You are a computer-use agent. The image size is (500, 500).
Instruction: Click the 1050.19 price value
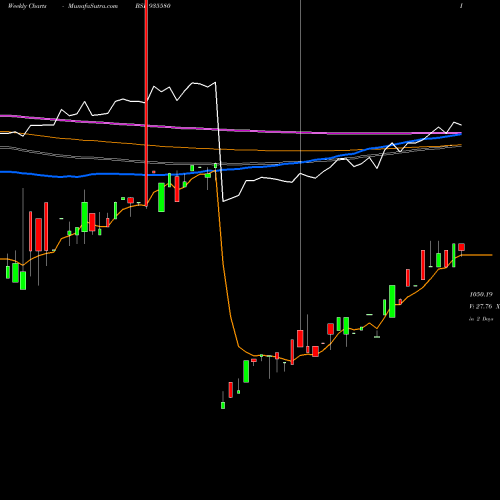(481, 294)
